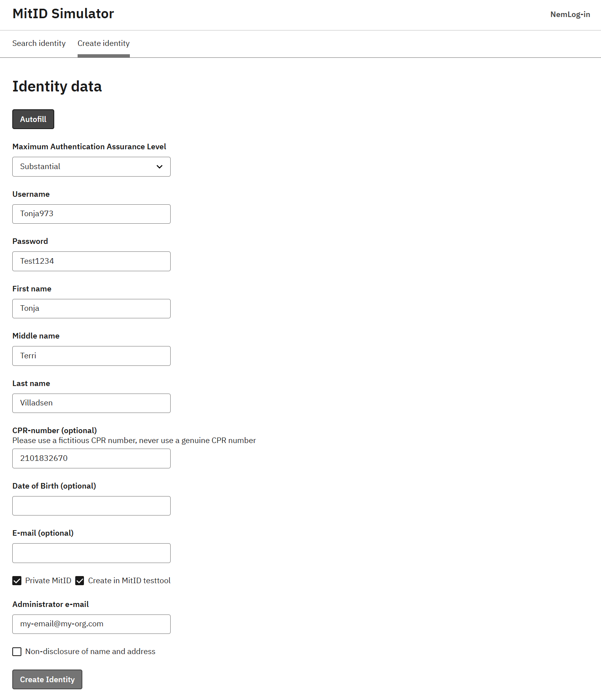Viewport: 601px width, 700px height.
Task: Focus the First name field
Action: (x=91, y=308)
